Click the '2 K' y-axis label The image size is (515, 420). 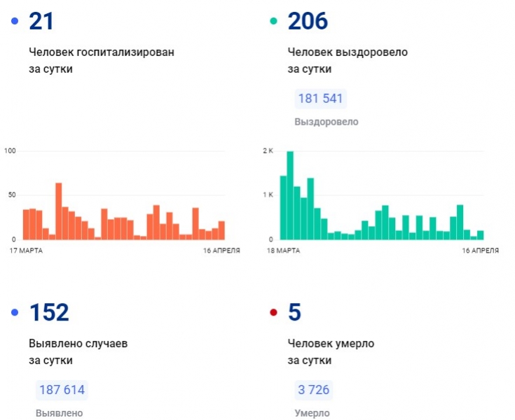pyautogui.click(x=267, y=151)
